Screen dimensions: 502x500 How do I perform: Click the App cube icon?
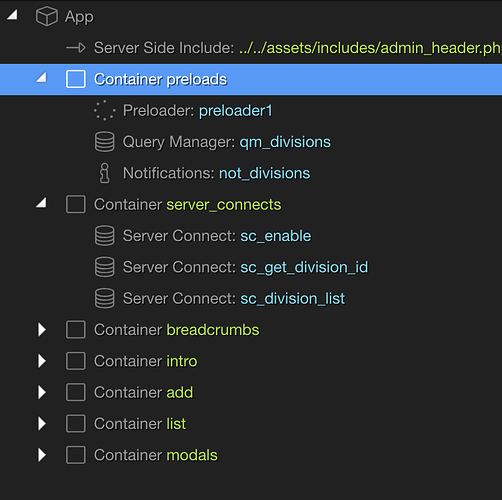[x=47, y=16]
